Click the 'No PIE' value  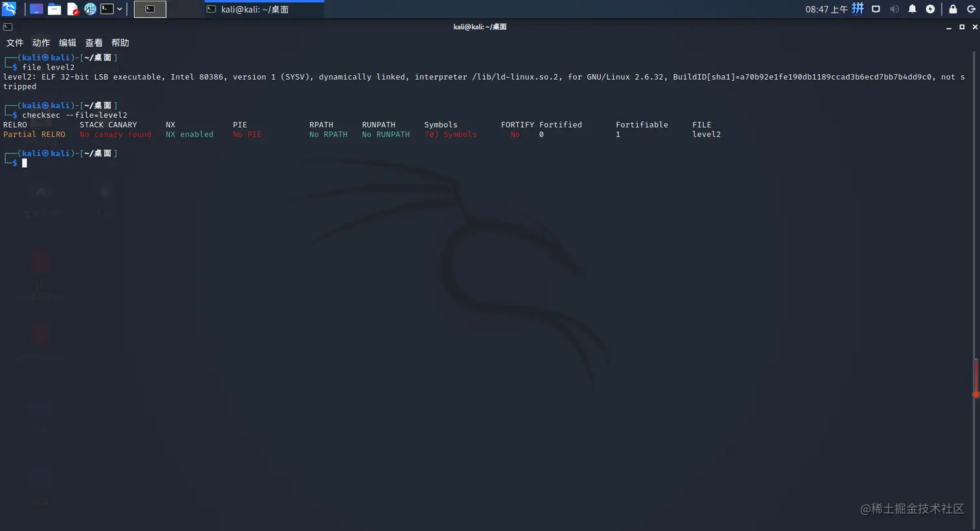point(247,135)
